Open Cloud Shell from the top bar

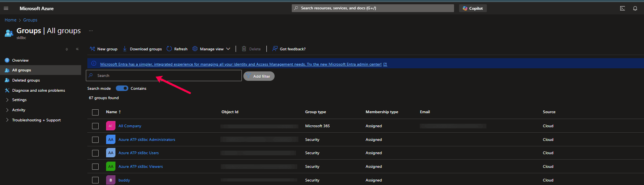pyautogui.click(x=623, y=8)
